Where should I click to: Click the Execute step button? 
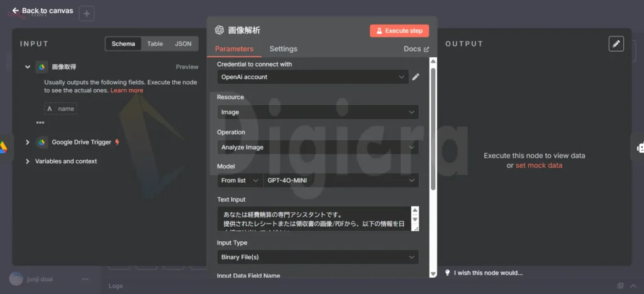click(x=399, y=31)
